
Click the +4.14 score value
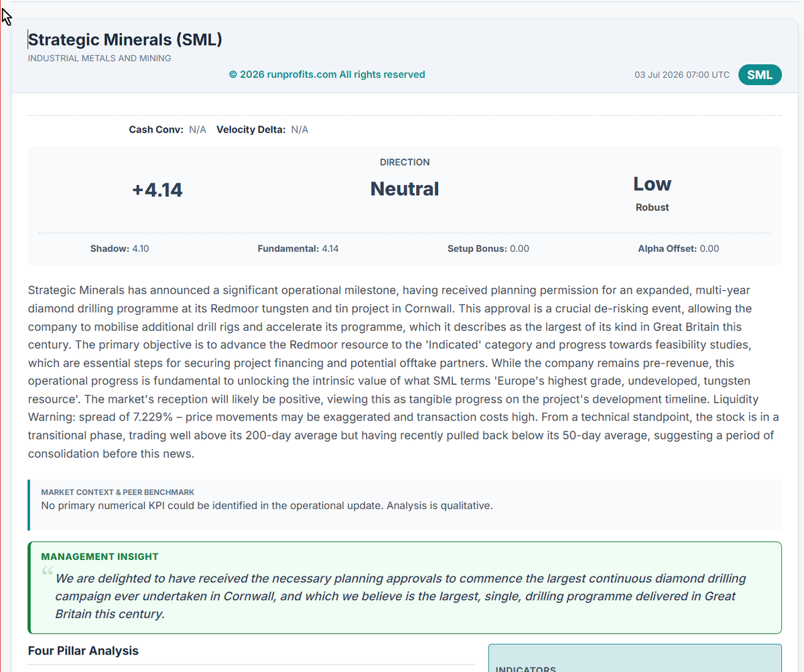[157, 190]
